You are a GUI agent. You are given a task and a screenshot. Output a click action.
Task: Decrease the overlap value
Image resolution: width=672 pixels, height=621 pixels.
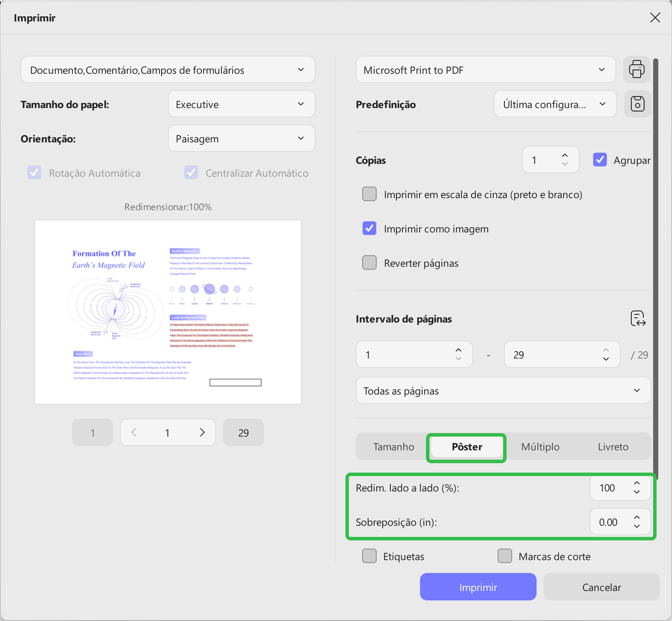pos(637,526)
